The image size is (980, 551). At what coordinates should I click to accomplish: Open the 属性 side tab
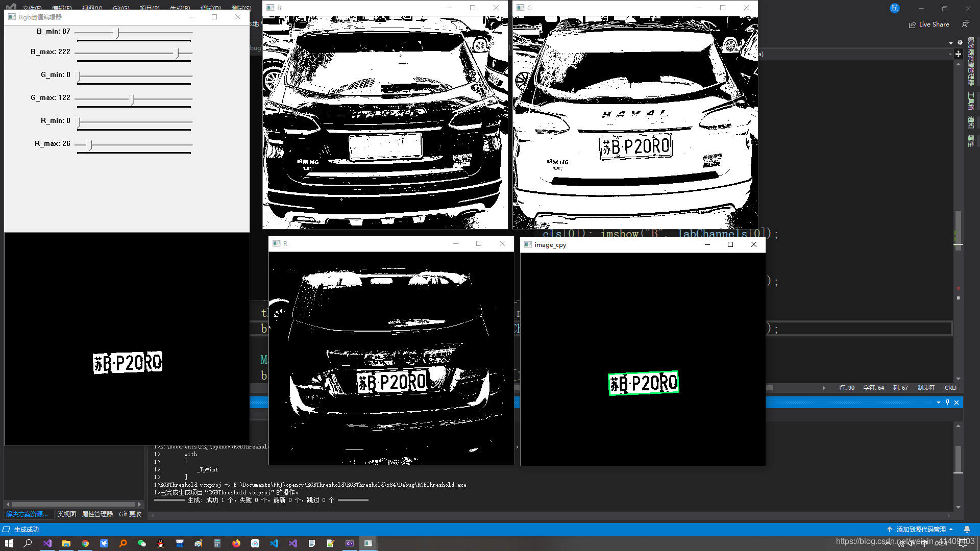[971, 141]
